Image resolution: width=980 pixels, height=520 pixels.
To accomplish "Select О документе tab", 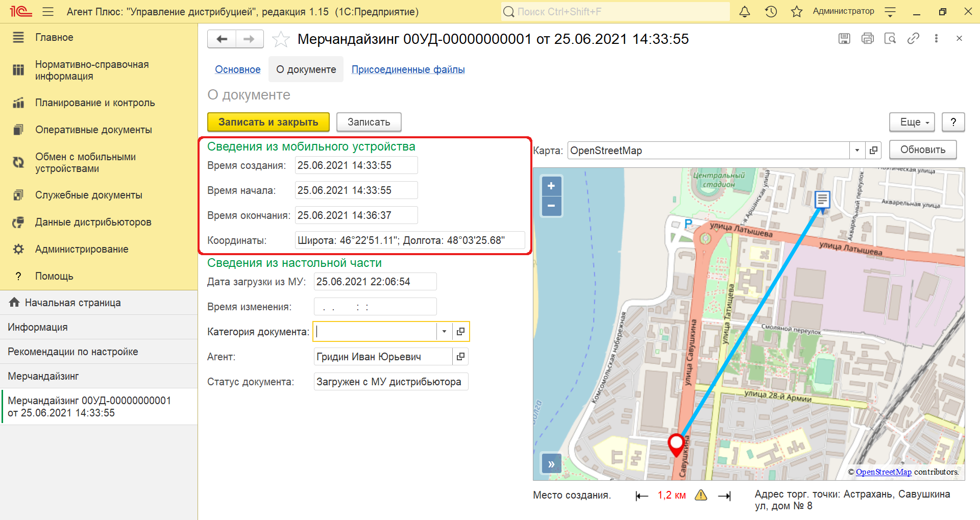I will point(306,69).
